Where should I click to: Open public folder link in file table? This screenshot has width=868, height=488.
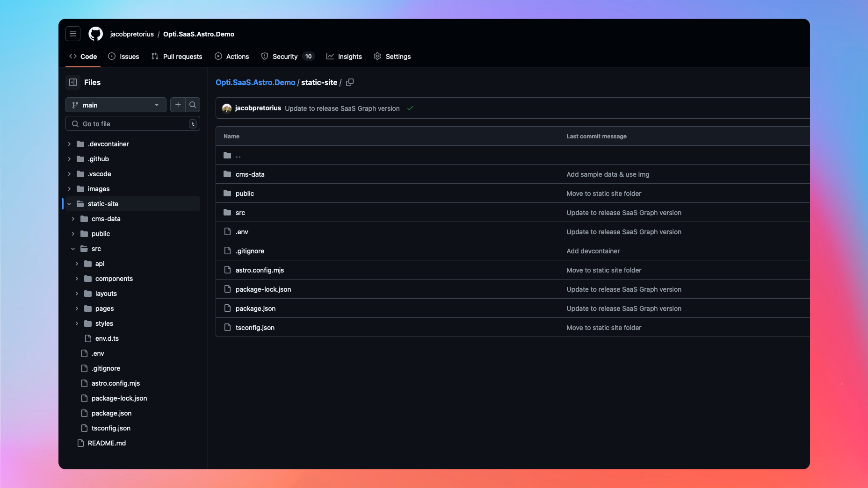pyautogui.click(x=245, y=194)
